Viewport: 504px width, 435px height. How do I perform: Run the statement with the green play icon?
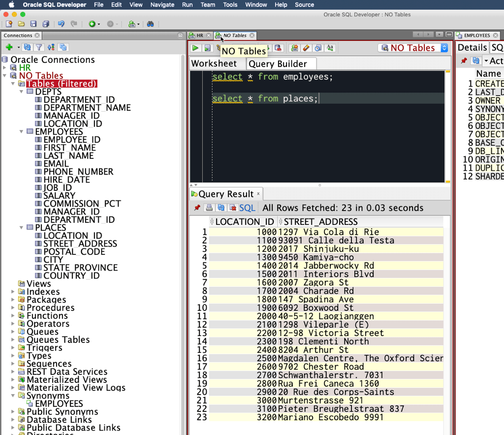point(195,48)
